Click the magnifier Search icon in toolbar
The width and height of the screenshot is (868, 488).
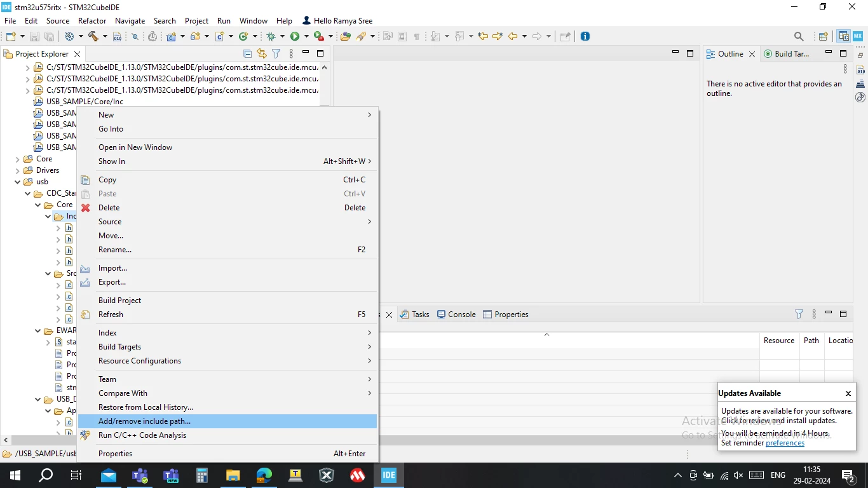pos(799,36)
